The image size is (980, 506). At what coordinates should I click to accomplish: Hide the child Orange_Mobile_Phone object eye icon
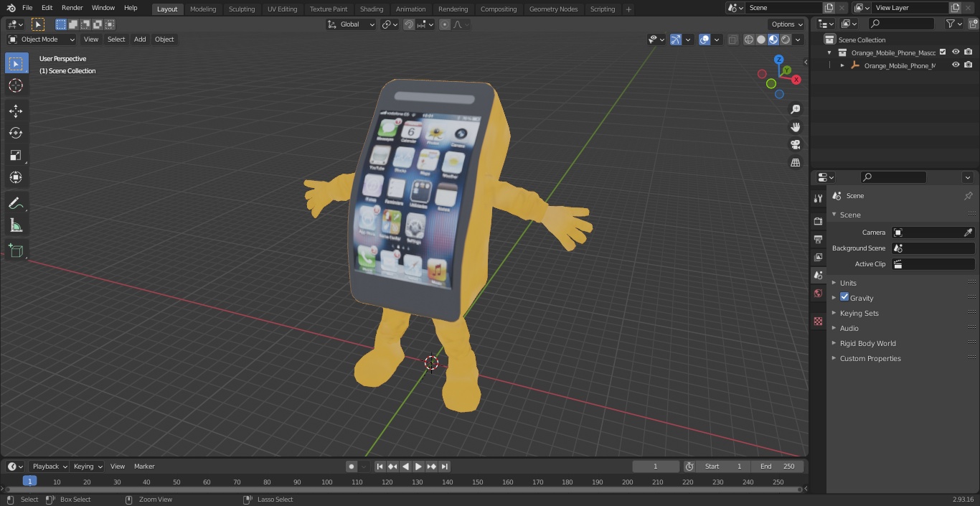pyautogui.click(x=956, y=65)
